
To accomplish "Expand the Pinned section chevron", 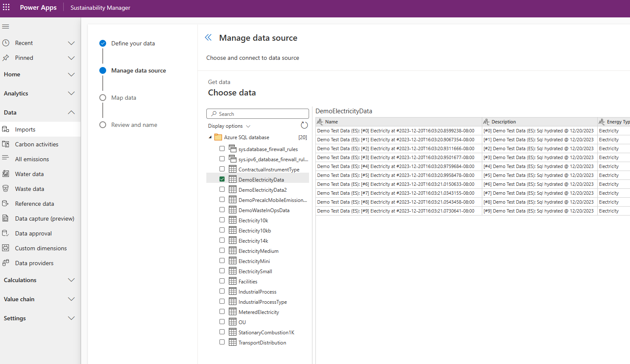I will coord(71,58).
